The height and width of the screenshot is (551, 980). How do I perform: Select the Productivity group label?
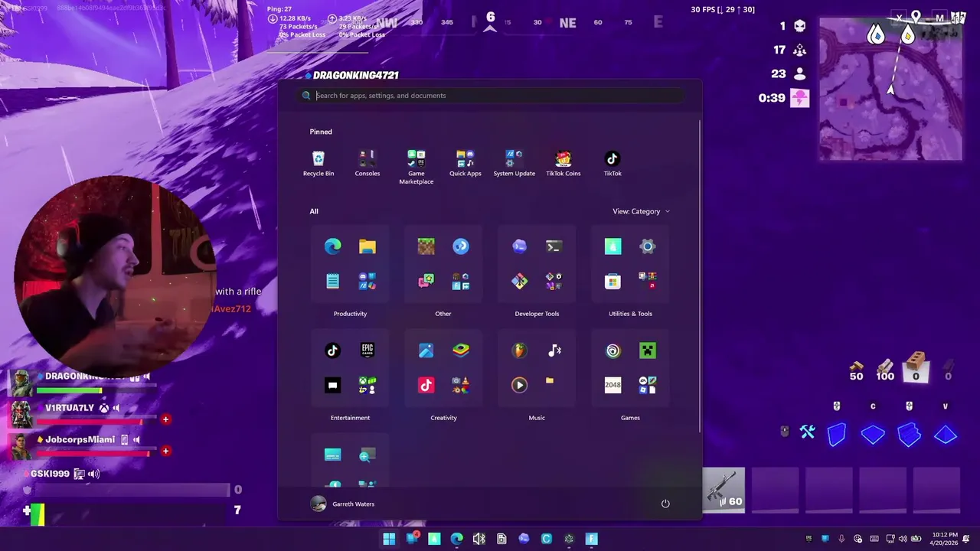[x=350, y=314]
